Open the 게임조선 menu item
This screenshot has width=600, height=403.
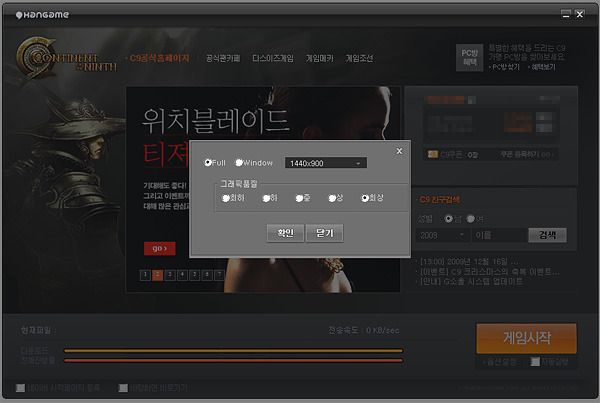point(359,58)
